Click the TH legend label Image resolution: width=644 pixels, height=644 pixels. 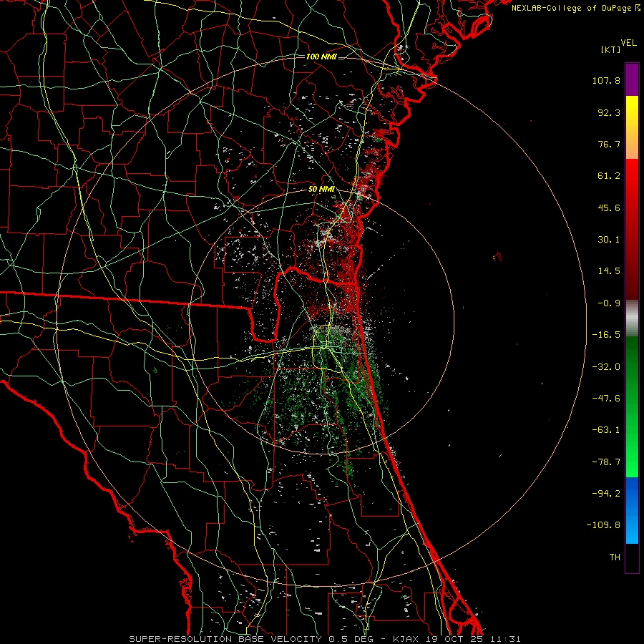615,557
